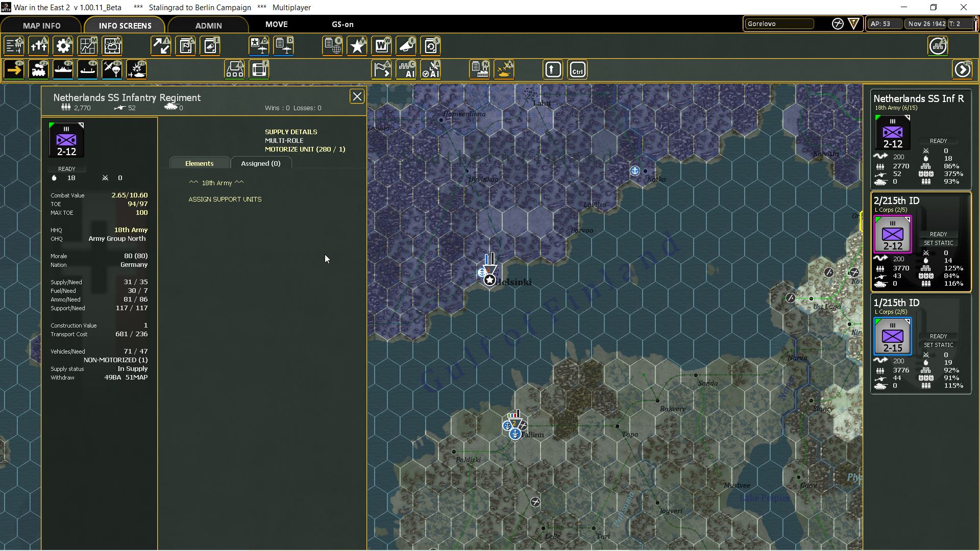
Task: Select the air transport parachute mode (F9)
Action: click(112, 70)
